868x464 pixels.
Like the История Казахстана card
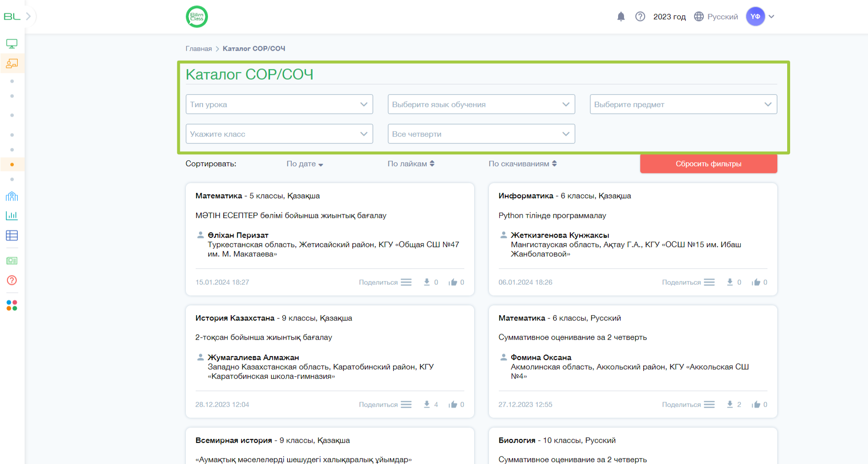(453, 405)
